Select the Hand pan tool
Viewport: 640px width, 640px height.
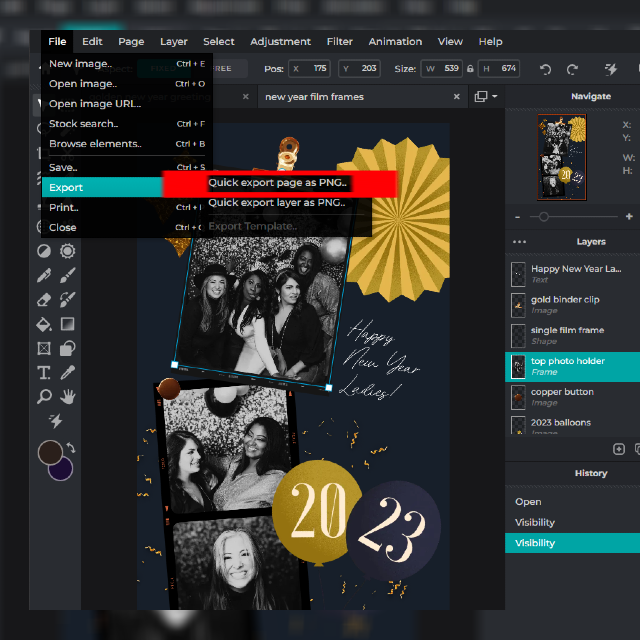point(68,396)
